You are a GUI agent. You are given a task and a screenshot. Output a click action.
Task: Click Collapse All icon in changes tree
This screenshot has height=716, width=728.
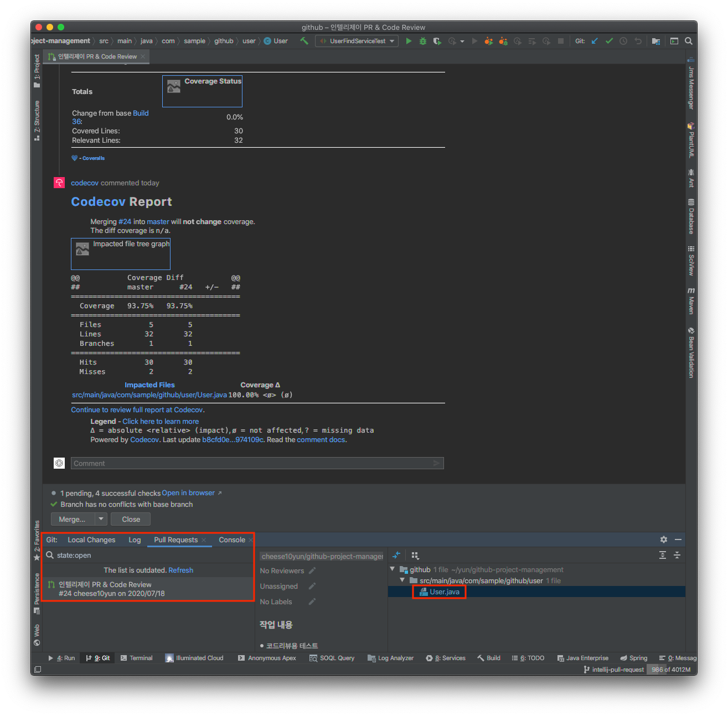677,555
